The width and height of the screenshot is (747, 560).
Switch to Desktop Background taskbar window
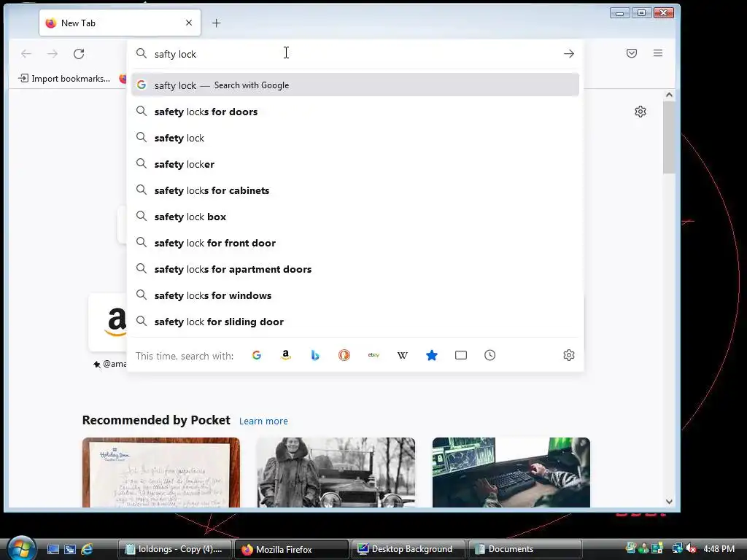(x=409, y=549)
